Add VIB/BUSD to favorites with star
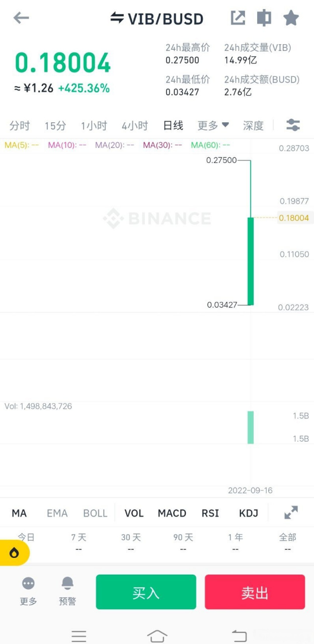 [x=291, y=18]
